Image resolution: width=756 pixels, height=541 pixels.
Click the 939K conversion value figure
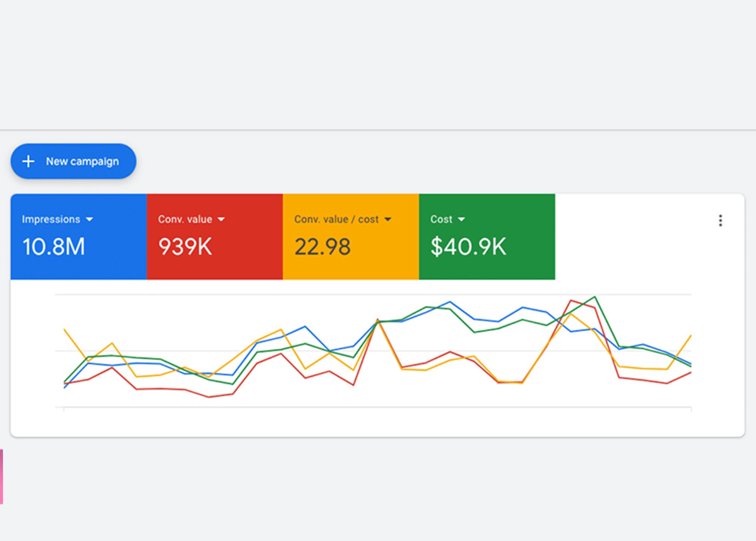tap(185, 247)
